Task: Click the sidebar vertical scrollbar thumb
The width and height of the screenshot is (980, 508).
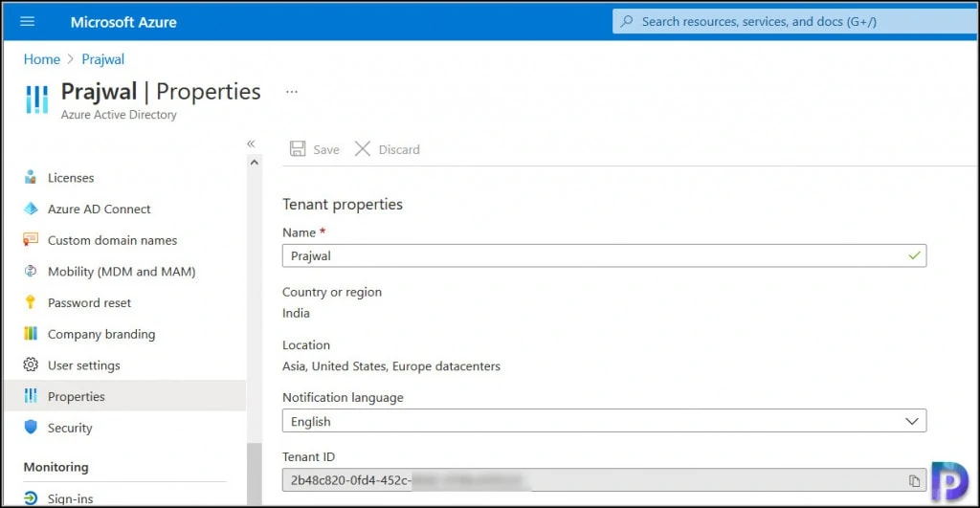Action: 254,474
